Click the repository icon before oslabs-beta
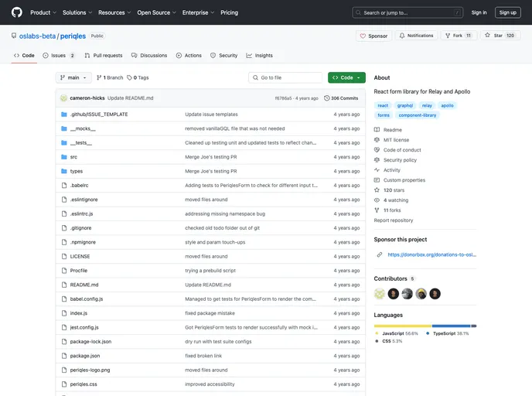This screenshot has width=532, height=396. (14, 36)
